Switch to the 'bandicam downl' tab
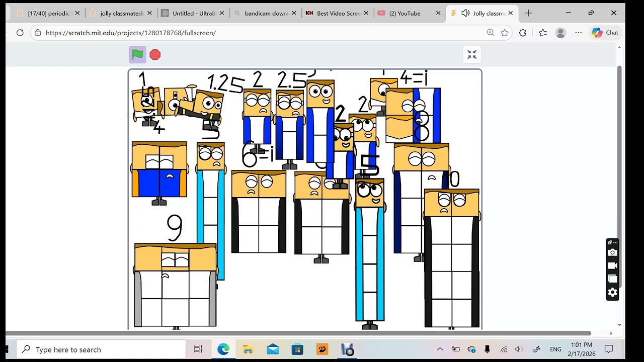Screen dimensions: 644x362 (267, 14)
